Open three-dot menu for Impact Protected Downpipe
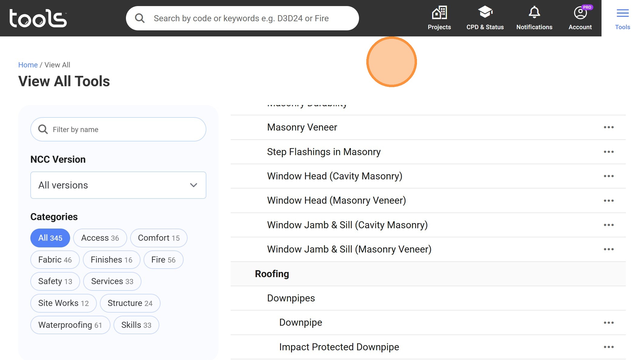644x360 pixels. 608,347
